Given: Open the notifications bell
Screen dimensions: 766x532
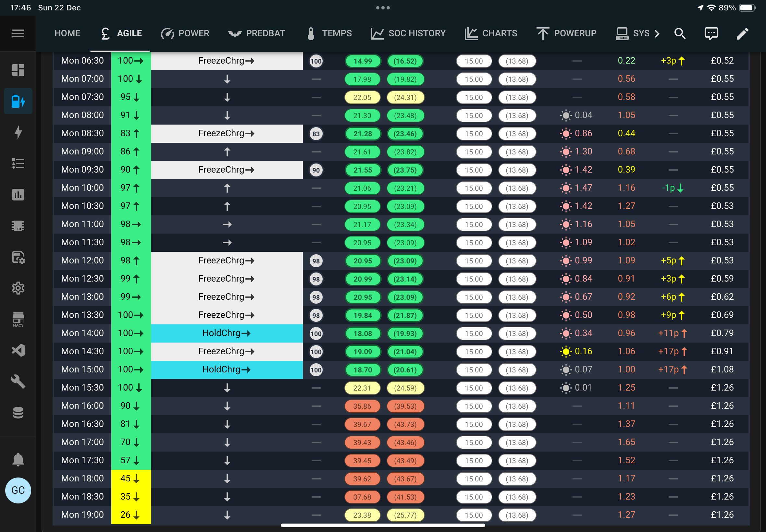Looking at the screenshot, I should (18, 460).
